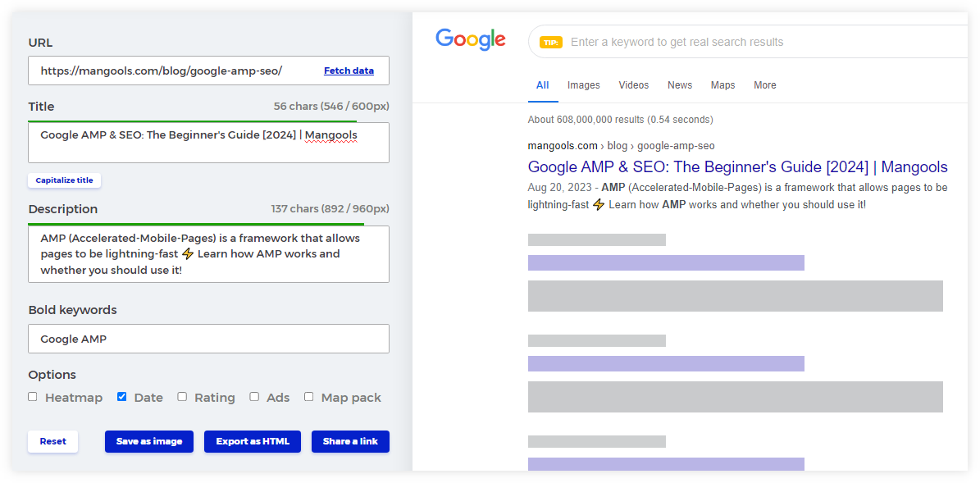Select the Maps tab
Viewport: 980px width, 483px height.
[x=722, y=84]
